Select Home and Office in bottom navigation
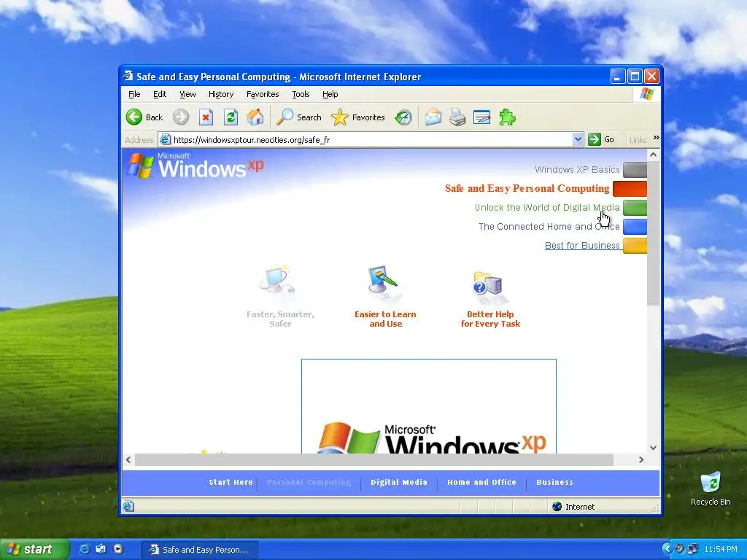 (x=481, y=482)
